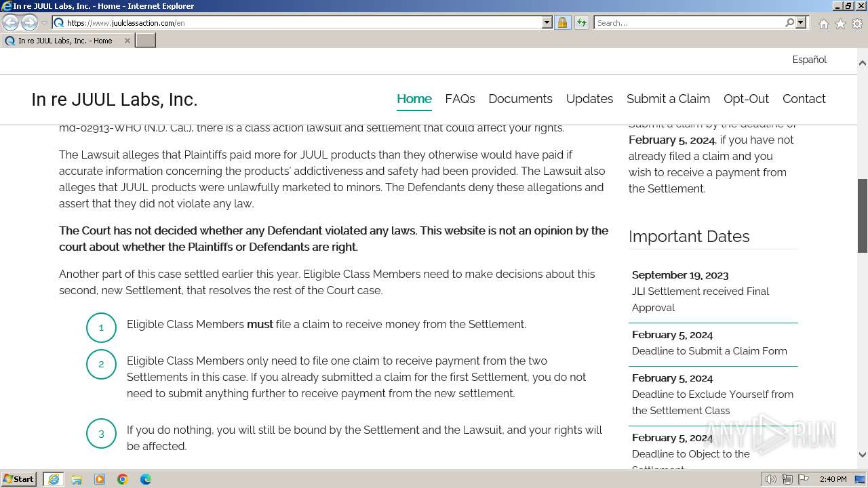Go forward with the browser Forward arrow
Viewport: 868px width, 488px height.
point(29,22)
